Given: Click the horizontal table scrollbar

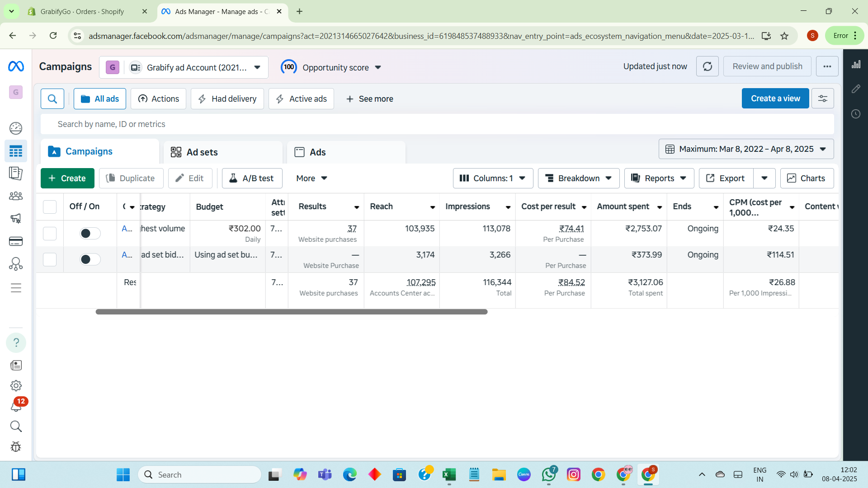Looking at the screenshot, I should click(x=292, y=312).
